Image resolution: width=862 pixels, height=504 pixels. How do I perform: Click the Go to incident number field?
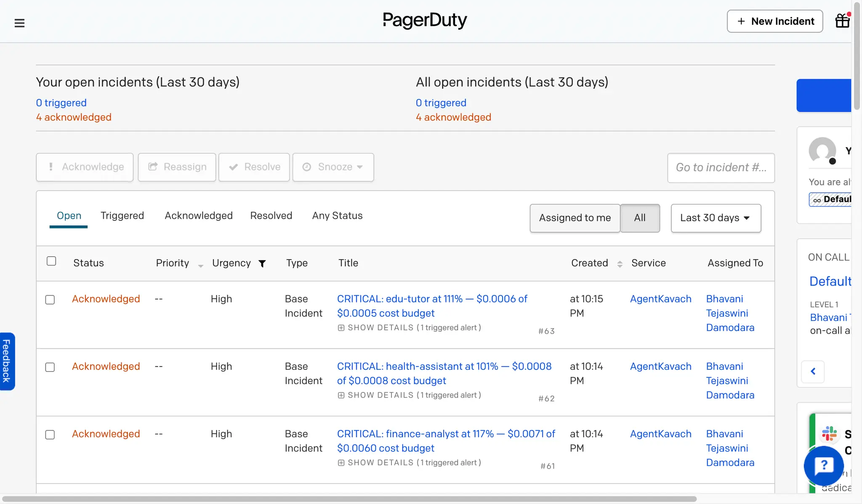[x=721, y=167]
